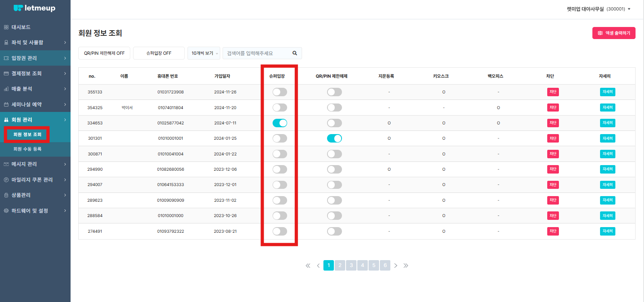Turn off QR/PIN 제한해제 for member 301301
Viewport: 644px width, 302px height.
point(334,139)
